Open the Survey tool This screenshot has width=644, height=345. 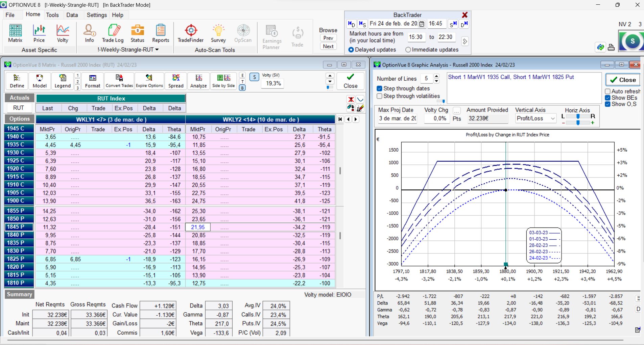(x=218, y=33)
